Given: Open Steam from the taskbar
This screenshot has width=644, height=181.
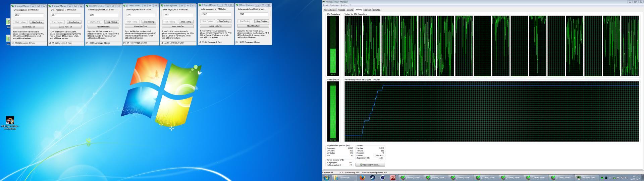Looking at the screenshot, I should click(372, 178).
